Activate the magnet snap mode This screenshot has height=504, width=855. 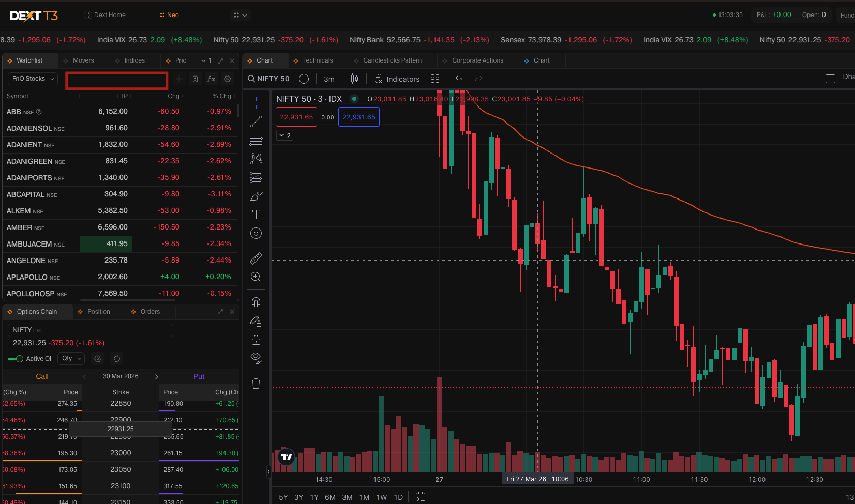click(x=256, y=302)
